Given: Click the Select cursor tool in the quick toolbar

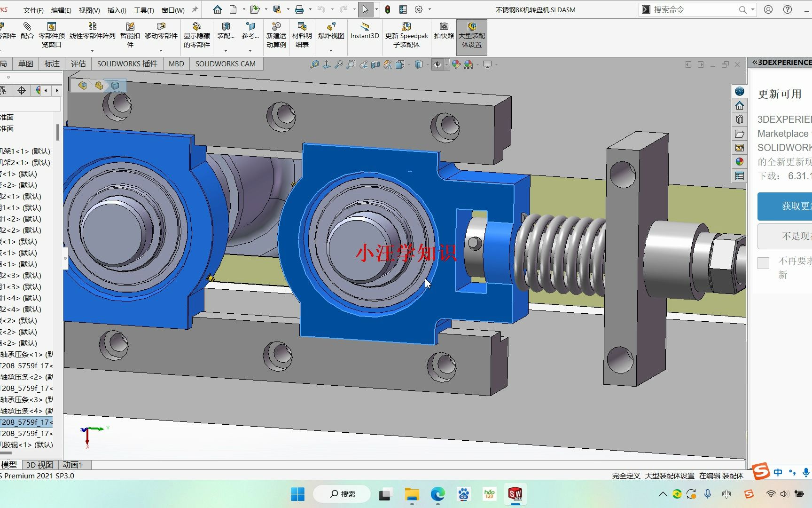Looking at the screenshot, I should (365, 9).
